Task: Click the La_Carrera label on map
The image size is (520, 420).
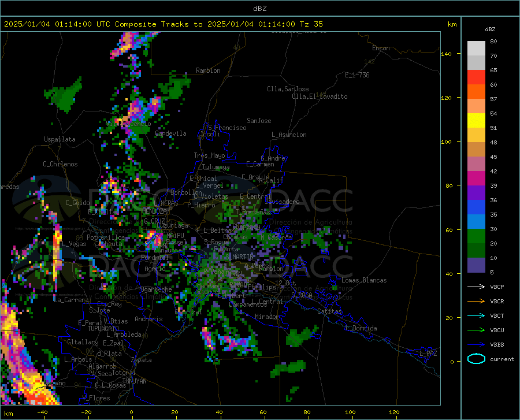Action: click(x=71, y=300)
